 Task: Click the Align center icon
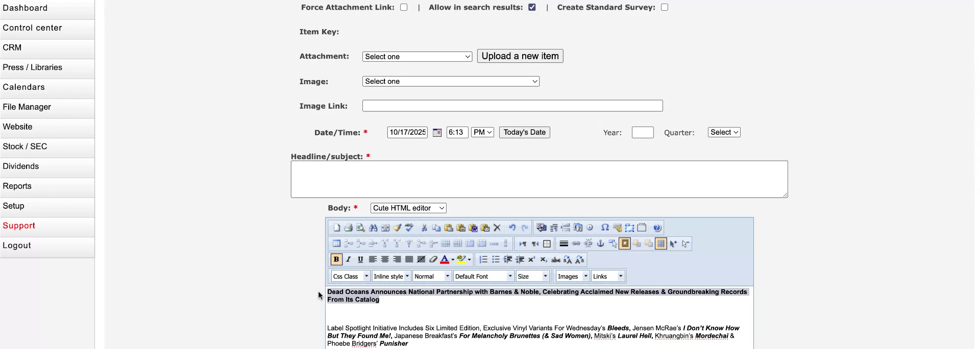click(385, 260)
